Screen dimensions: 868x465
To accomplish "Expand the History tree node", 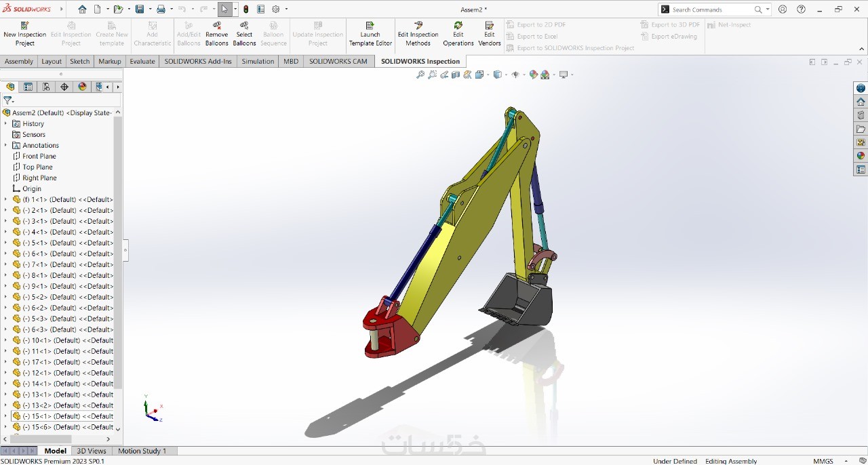I will click(5, 123).
